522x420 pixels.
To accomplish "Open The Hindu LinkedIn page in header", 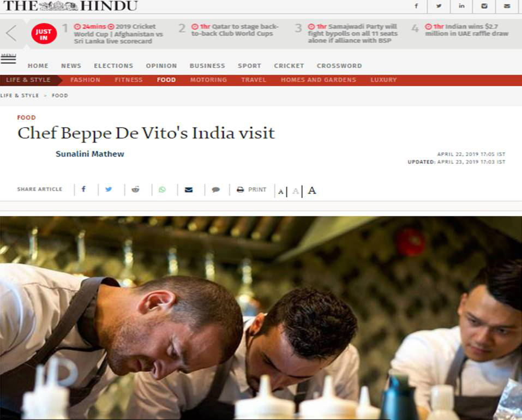I will (461, 6).
